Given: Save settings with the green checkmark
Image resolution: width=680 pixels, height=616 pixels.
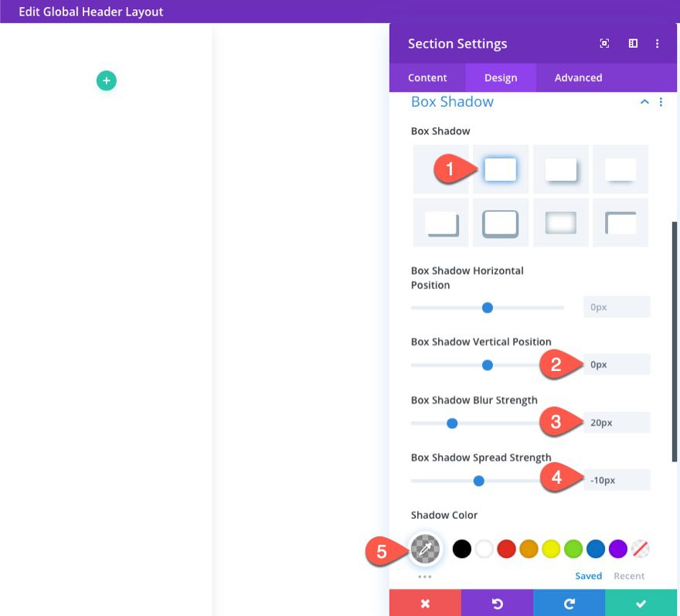Looking at the screenshot, I should (641, 603).
